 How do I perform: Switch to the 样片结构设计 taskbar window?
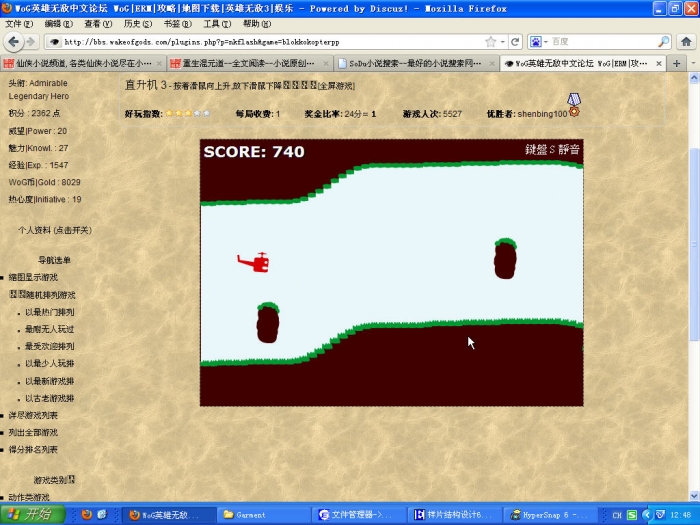pyautogui.click(x=456, y=515)
